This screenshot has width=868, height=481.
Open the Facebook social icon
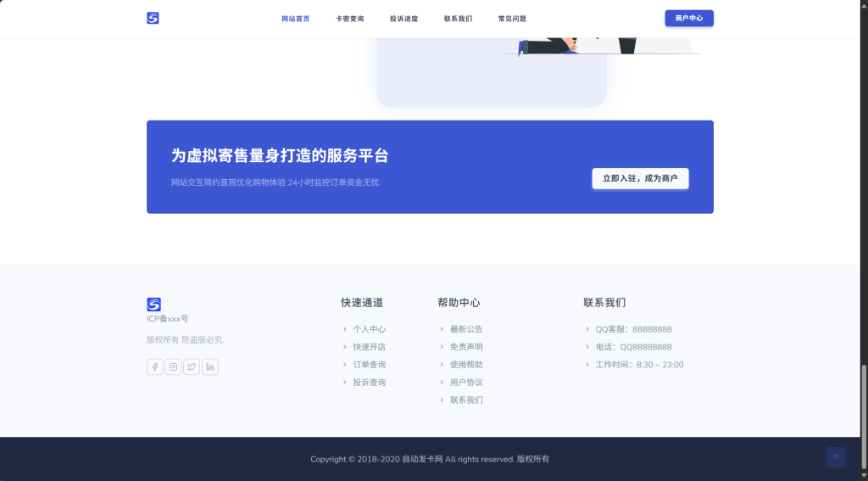click(x=155, y=366)
